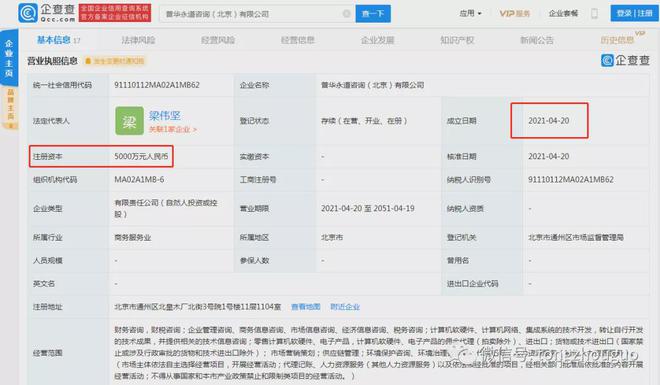Image resolution: width=660 pixels, height=385 pixels.
Task: Select organization code MA02A1MB-6
Action: click(139, 180)
